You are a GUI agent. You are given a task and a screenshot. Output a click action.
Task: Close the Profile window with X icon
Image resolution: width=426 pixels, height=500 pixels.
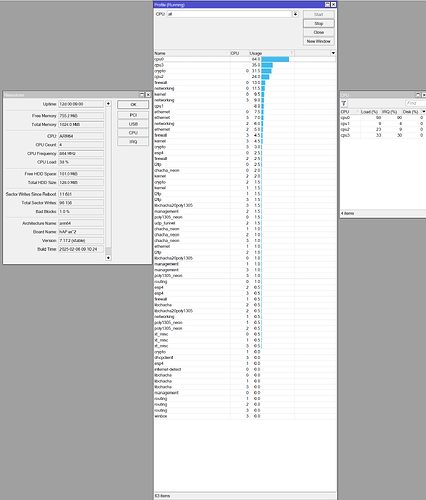click(333, 4)
